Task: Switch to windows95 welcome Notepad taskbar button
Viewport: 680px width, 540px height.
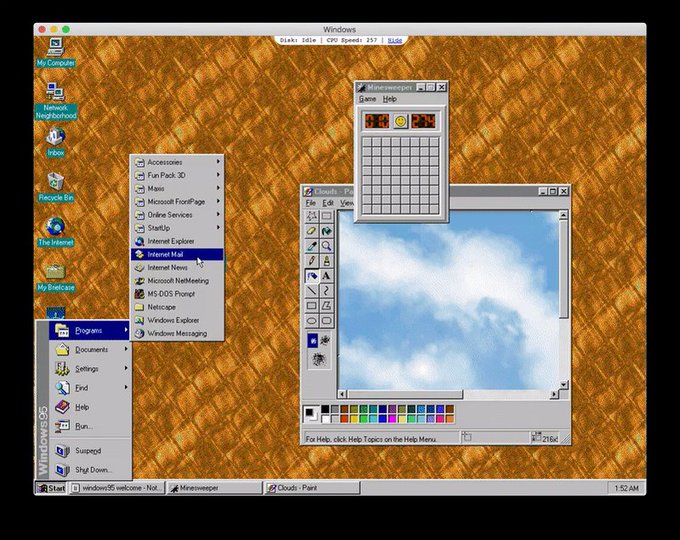Action: click(117, 488)
